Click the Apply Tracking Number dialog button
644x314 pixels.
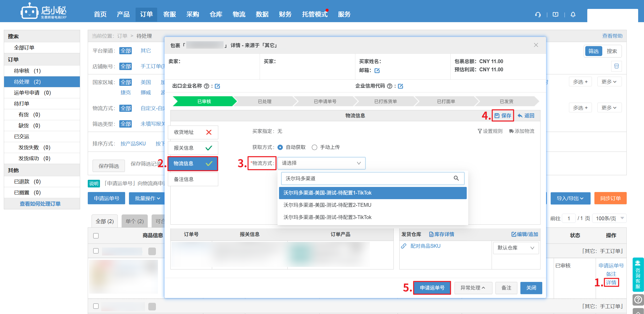[432, 288]
